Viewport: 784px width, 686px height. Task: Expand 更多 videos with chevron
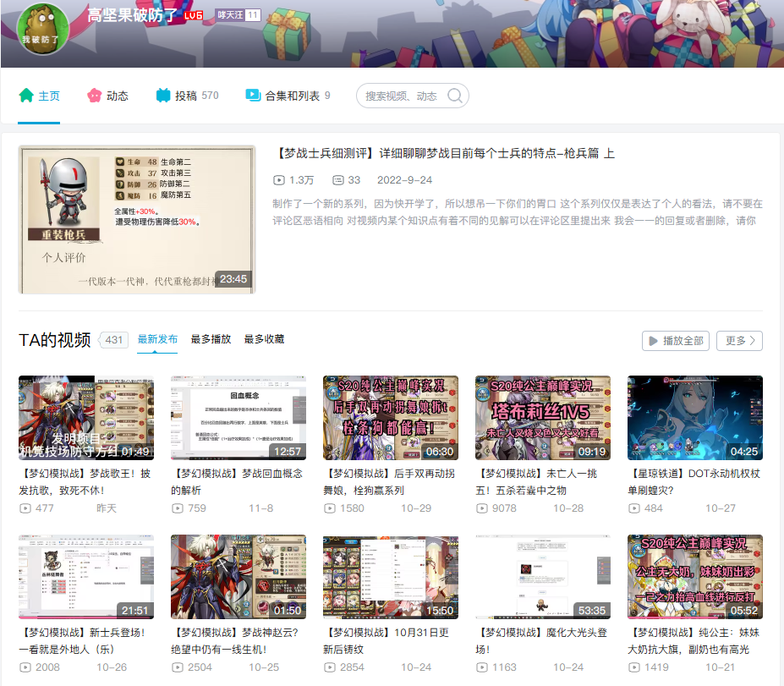point(739,341)
